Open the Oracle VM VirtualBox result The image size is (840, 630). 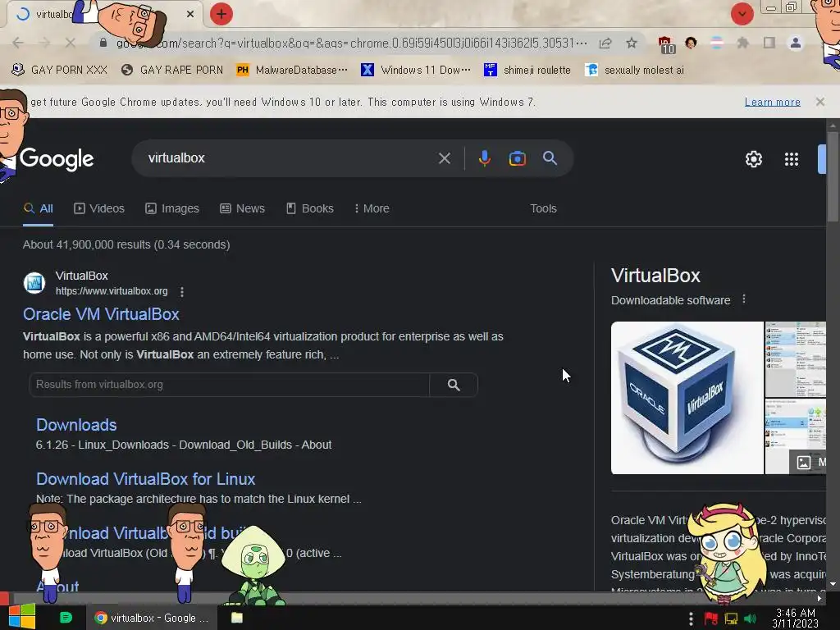pyautogui.click(x=101, y=314)
